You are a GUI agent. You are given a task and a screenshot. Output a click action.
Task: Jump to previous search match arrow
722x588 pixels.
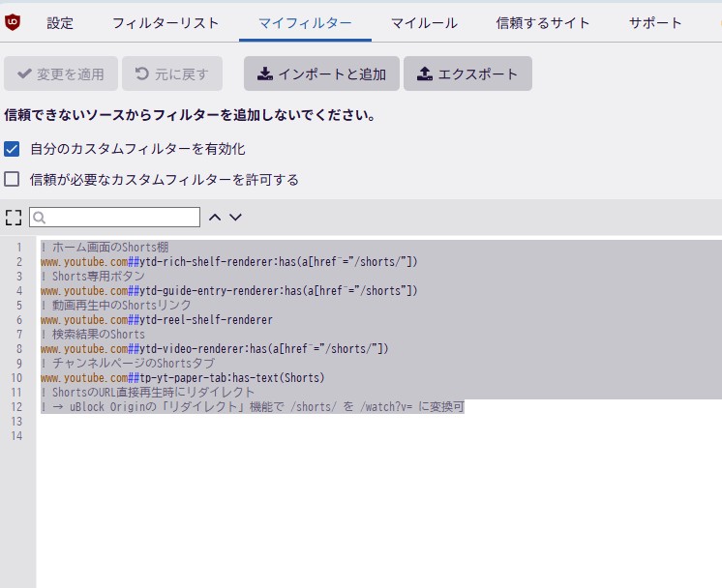click(215, 218)
